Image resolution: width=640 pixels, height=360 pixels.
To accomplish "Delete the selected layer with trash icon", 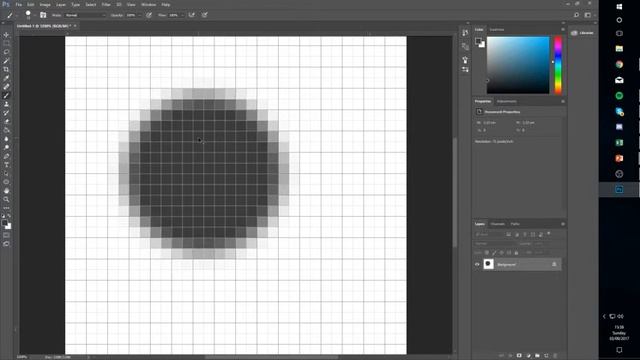I will (x=555, y=356).
